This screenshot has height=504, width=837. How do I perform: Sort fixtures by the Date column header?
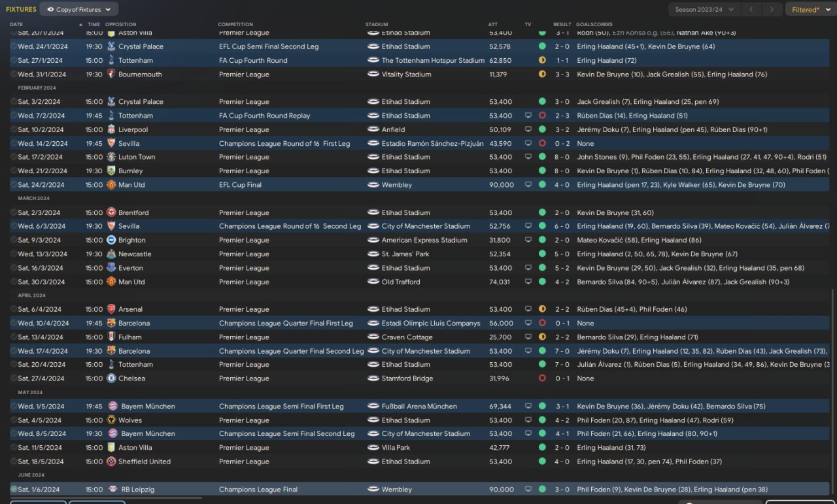pyautogui.click(x=16, y=25)
